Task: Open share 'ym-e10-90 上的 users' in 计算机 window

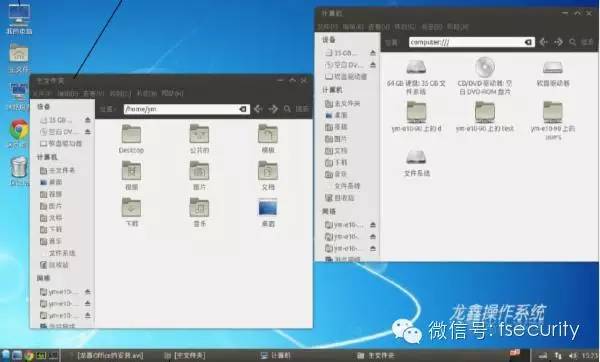Action: pos(553,121)
